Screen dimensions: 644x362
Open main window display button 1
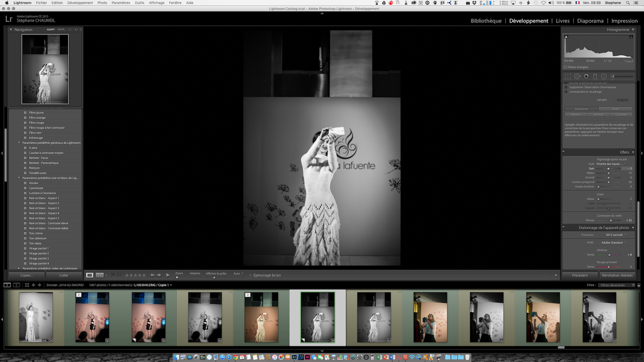(7, 285)
